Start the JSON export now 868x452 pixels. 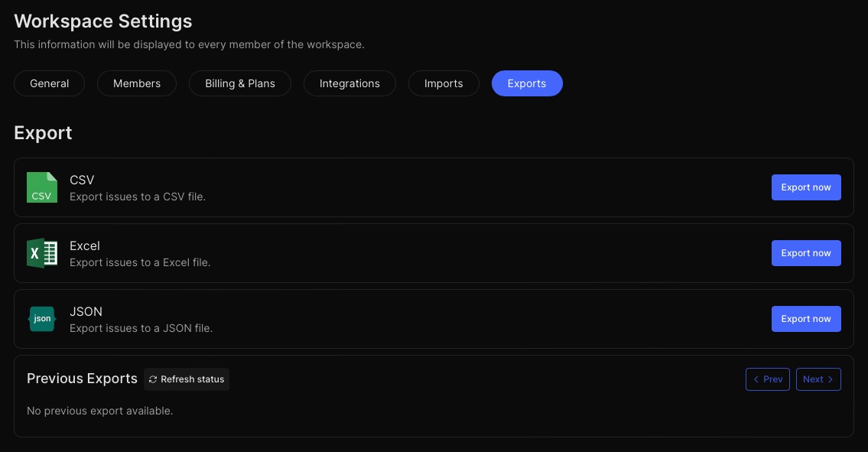pos(806,319)
